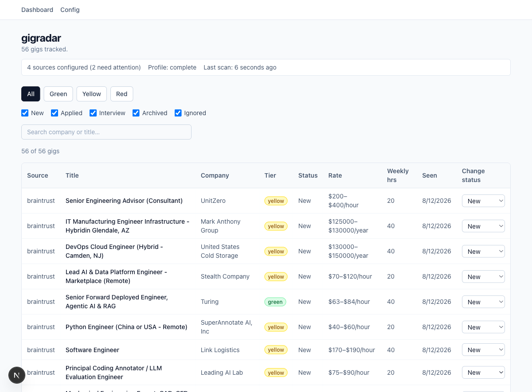This screenshot has height=392, width=532.
Task: Click the yellow tier badge for Link Logistics
Action: 276,349
